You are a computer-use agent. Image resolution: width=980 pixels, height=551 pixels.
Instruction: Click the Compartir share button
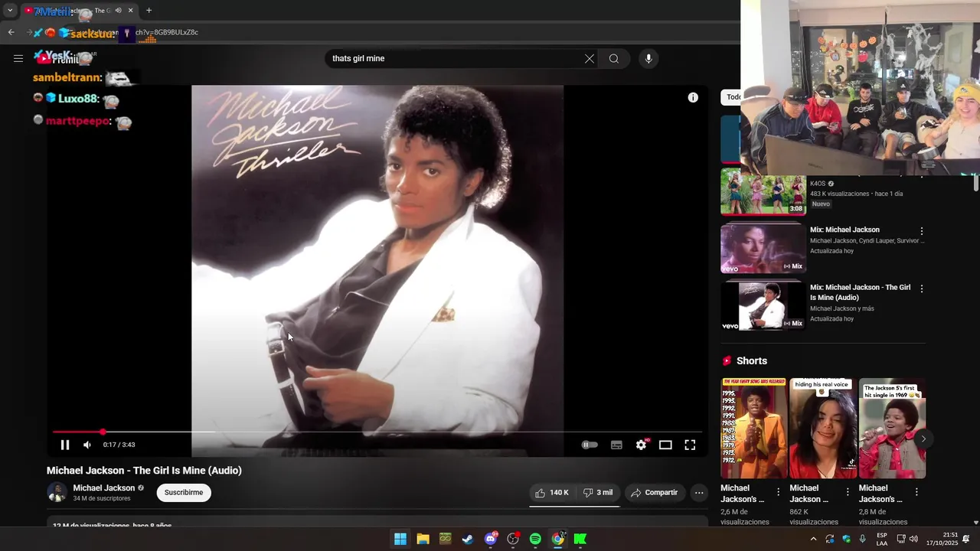[x=655, y=493]
